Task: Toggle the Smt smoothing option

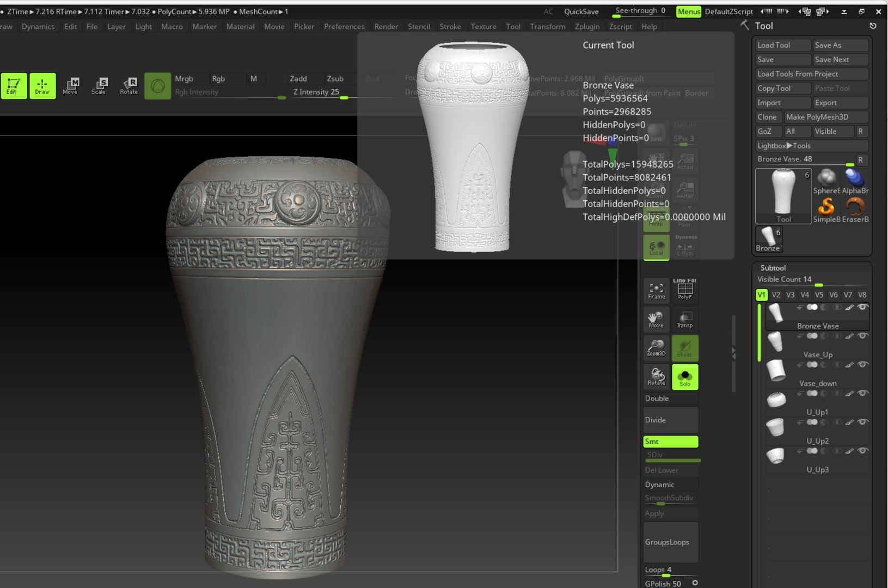Action: (x=670, y=442)
